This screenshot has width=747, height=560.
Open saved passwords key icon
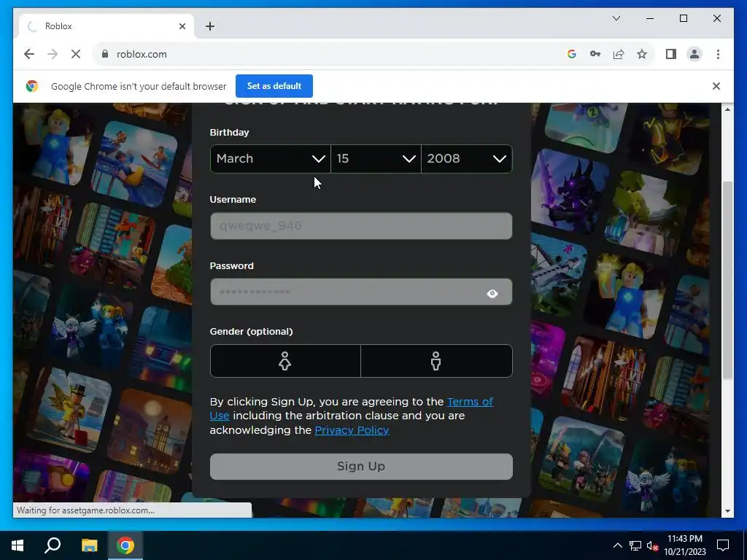point(595,54)
